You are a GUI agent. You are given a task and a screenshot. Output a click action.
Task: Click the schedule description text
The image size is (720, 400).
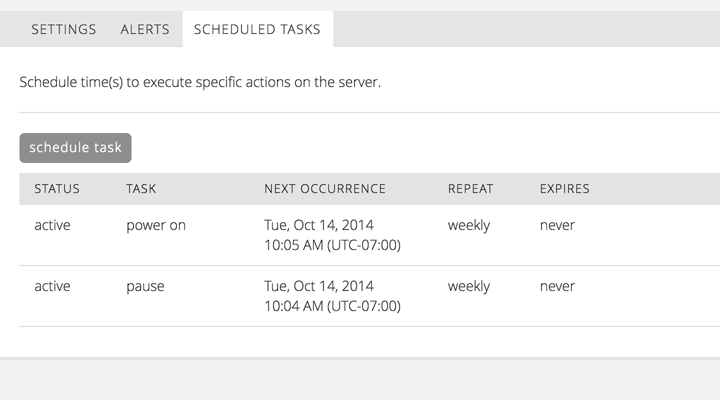pyautogui.click(x=200, y=82)
